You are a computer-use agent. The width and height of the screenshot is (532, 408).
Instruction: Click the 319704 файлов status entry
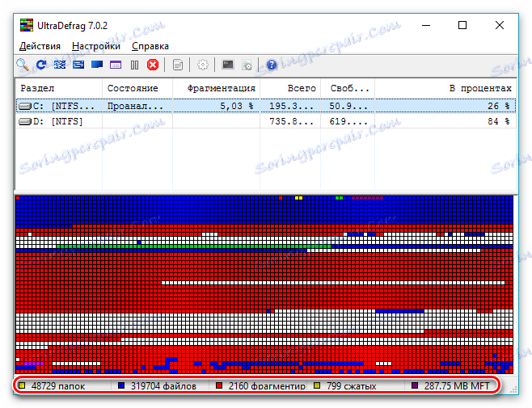pyautogui.click(x=163, y=386)
